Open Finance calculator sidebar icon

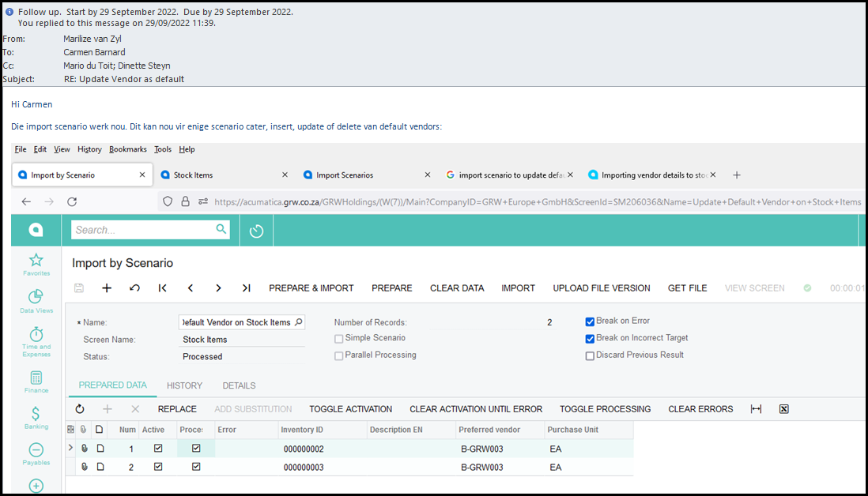(36, 378)
